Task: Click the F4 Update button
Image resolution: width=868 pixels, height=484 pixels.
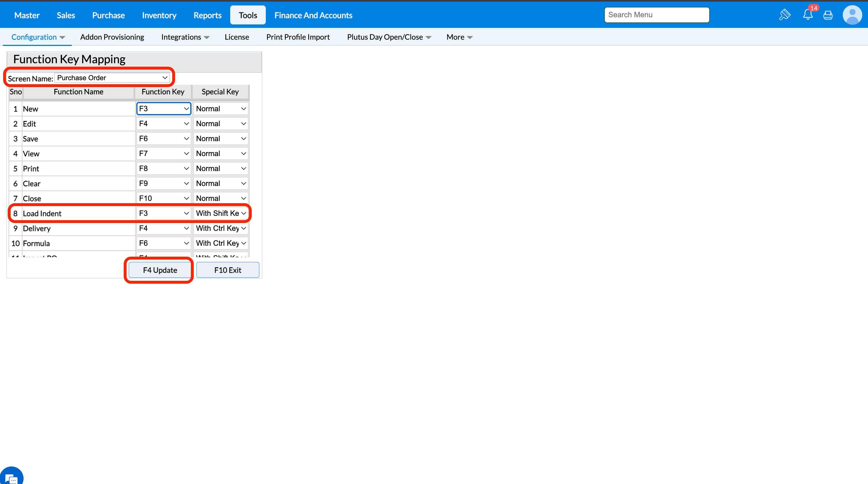Action: click(160, 270)
